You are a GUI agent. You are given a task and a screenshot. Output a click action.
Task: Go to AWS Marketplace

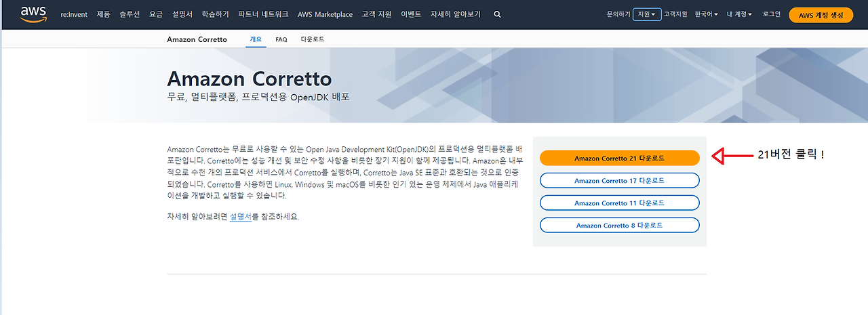point(325,14)
